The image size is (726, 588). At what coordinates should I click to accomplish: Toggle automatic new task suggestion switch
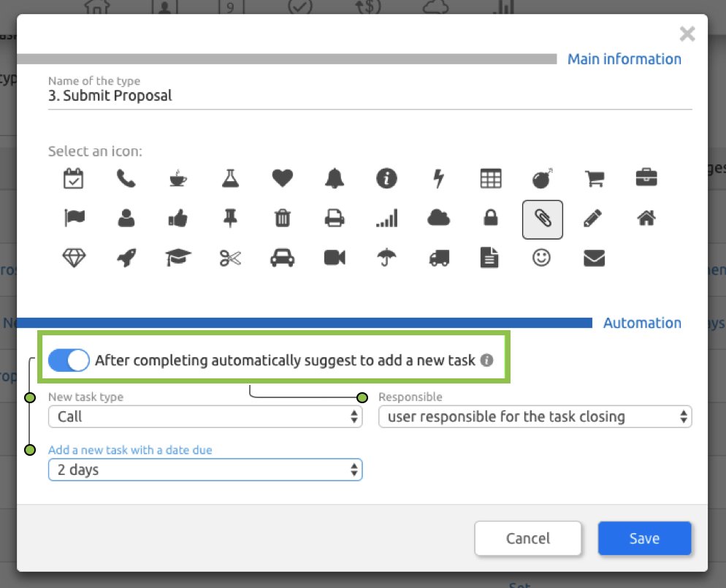[x=69, y=360]
